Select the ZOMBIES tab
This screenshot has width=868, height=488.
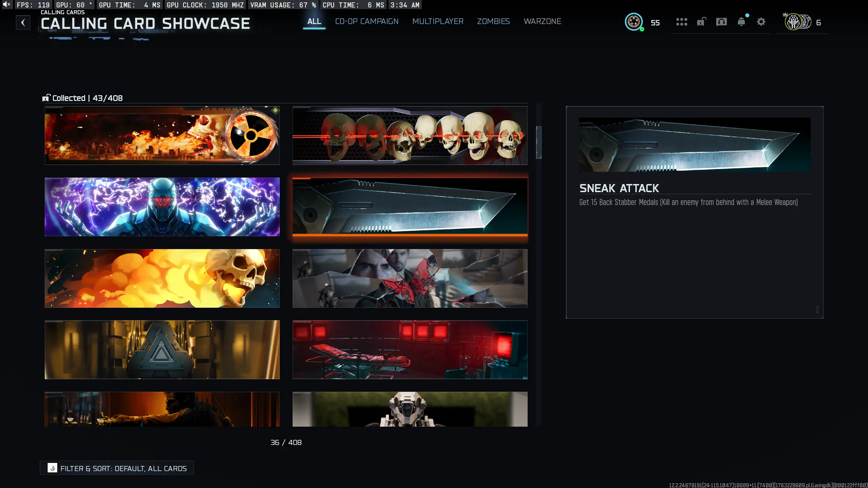493,21
